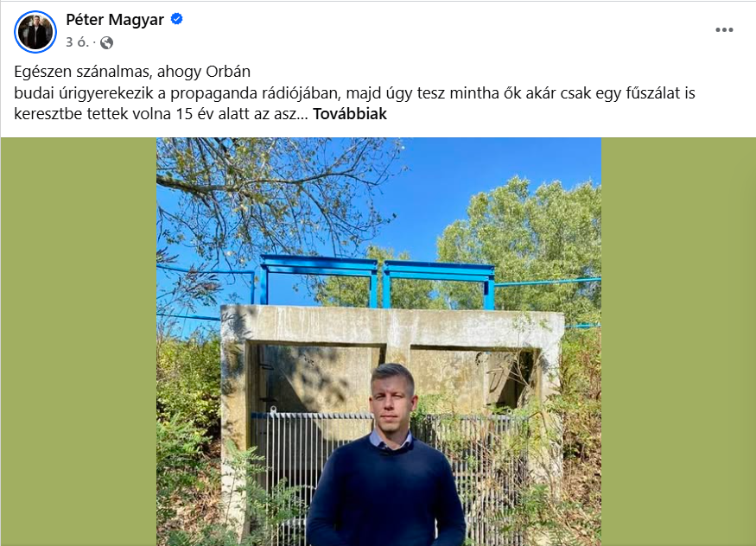Click the Péter Magyar profile name
This screenshot has height=546, width=756.
115,20
